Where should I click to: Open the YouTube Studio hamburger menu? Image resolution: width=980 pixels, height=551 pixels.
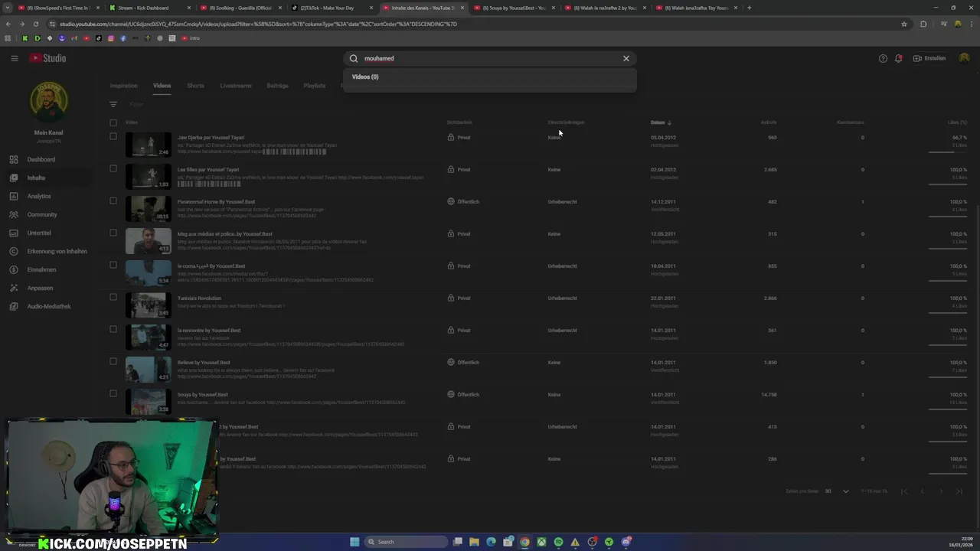[x=14, y=58]
